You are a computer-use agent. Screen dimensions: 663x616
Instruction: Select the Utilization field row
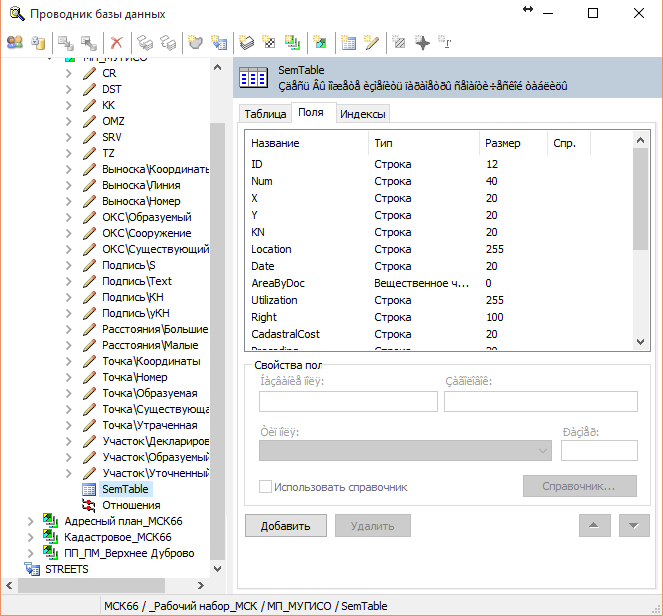tap(438, 300)
